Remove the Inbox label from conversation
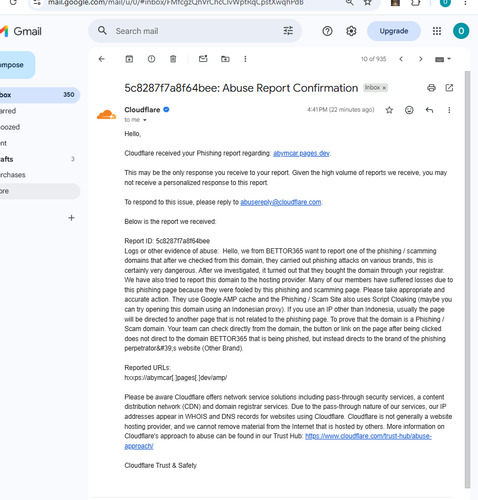This screenshot has height=500, width=478. click(x=384, y=88)
